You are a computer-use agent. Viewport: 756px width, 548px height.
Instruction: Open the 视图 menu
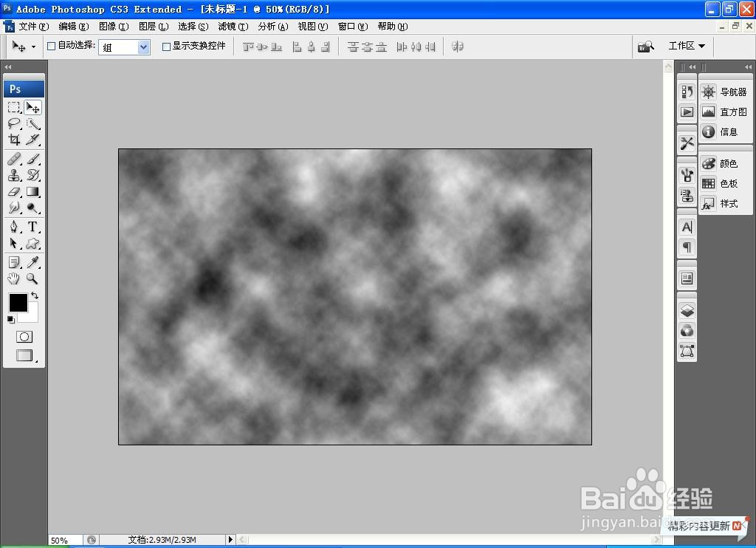pos(312,27)
